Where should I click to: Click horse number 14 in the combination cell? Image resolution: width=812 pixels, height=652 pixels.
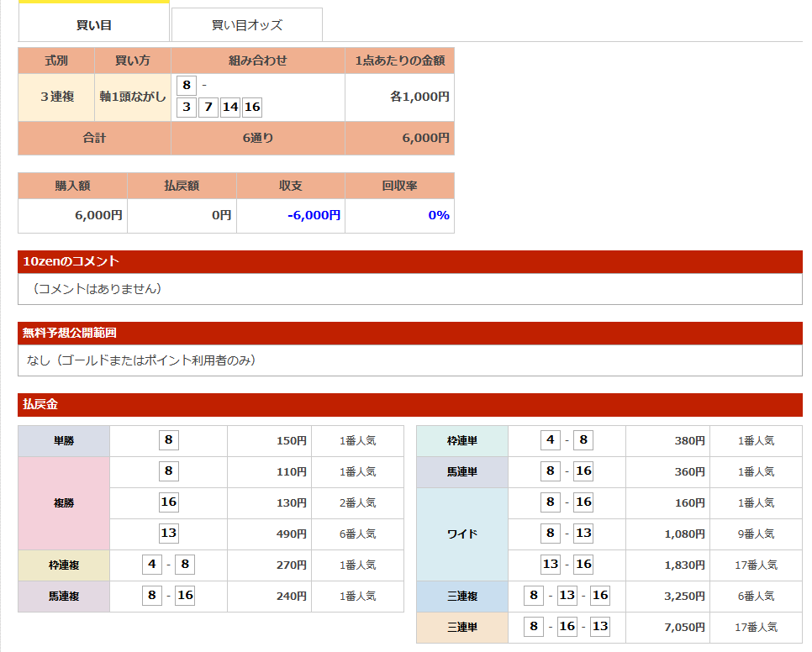point(229,107)
